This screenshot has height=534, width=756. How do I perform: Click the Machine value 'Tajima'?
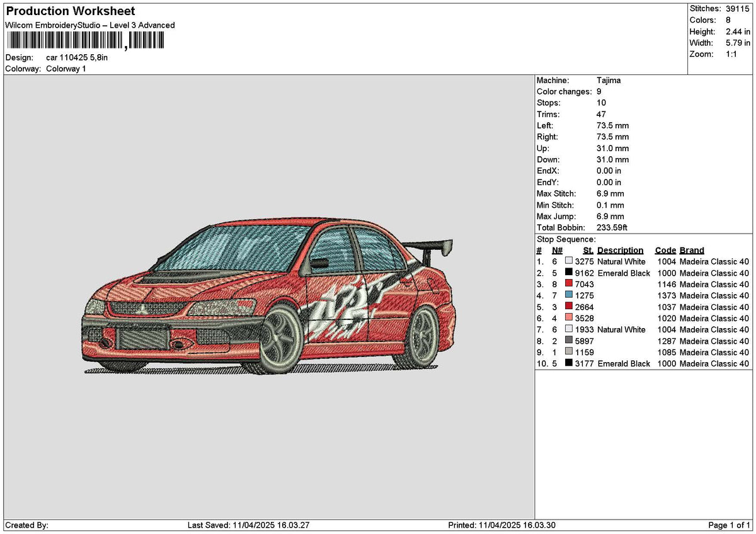[609, 81]
